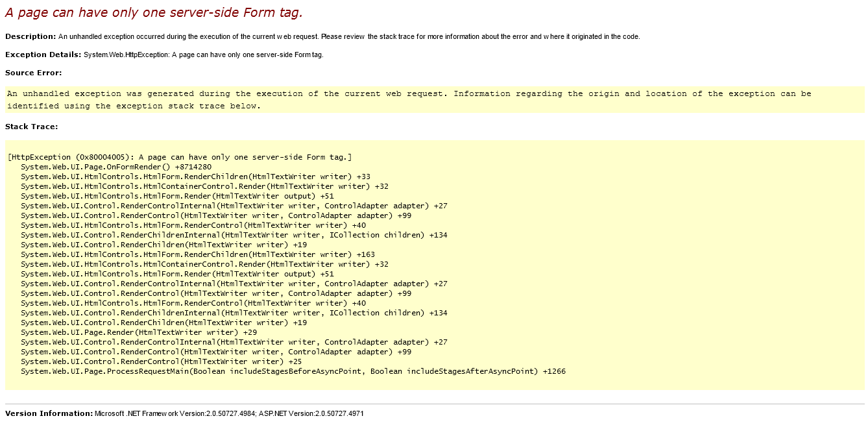The height and width of the screenshot is (427, 868).
Task: Click the "An unhandled exception was generated" source error line
Action: coord(409,93)
